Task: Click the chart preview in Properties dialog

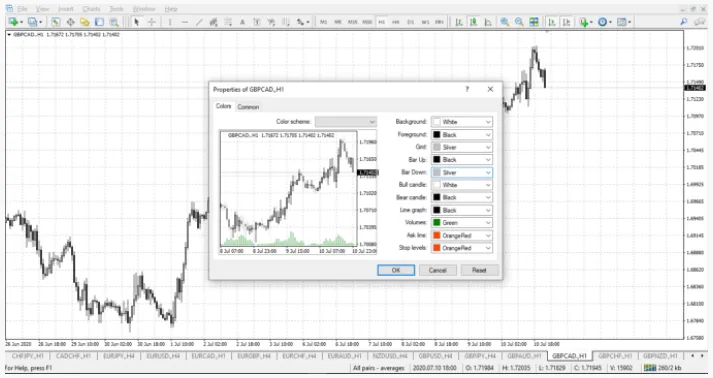Action: click(298, 192)
